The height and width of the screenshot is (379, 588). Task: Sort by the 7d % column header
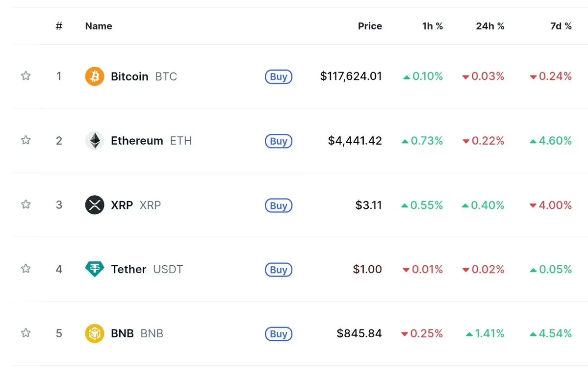point(561,26)
